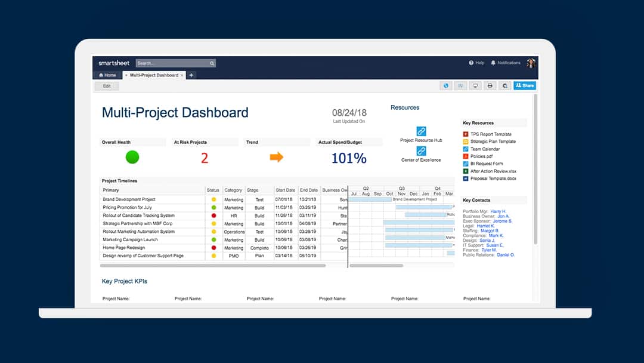This screenshot has height=363, width=644.
Task: Click the Edit button
Action: 107,86
